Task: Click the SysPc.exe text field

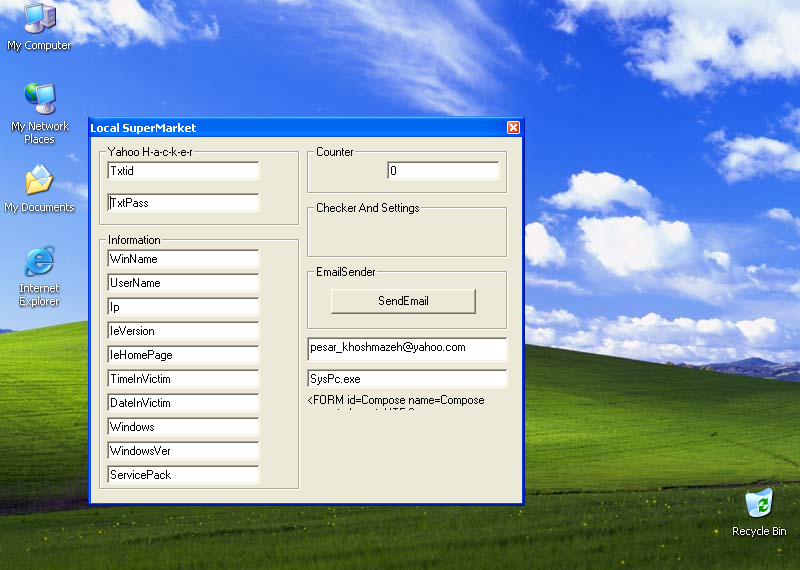Action: coord(407,379)
